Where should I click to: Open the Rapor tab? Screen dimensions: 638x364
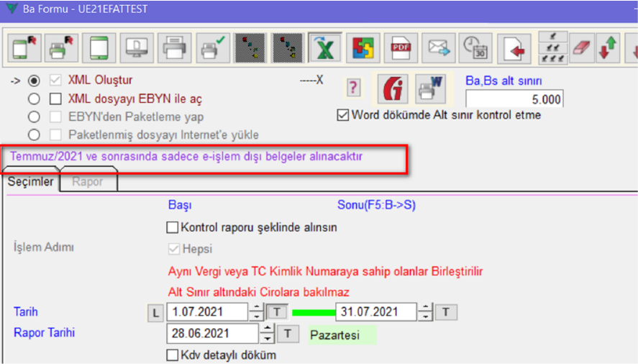click(x=87, y=182)
